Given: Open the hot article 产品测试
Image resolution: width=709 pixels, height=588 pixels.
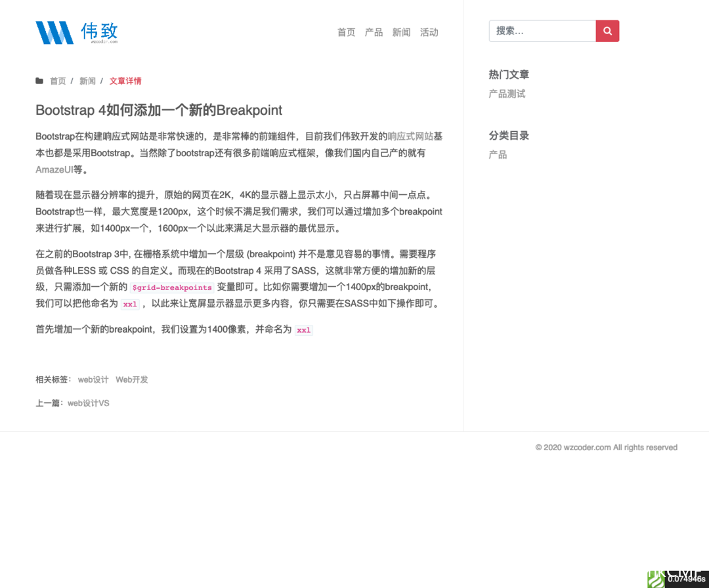Looking at the screenshot, I should click(507, 94).
